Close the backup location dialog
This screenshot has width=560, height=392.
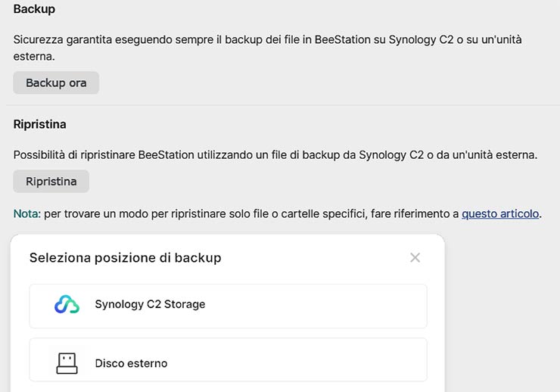(415, 257)
